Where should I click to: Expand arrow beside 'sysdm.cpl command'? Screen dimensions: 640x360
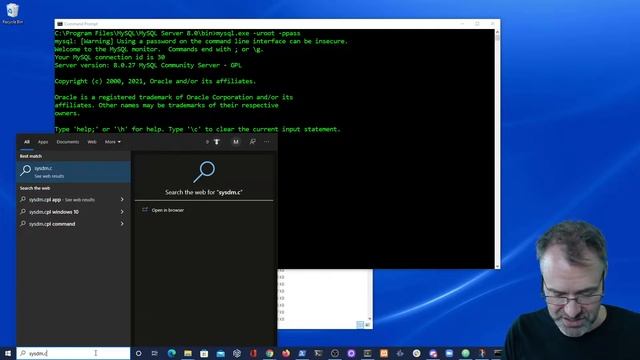point(122,224)
